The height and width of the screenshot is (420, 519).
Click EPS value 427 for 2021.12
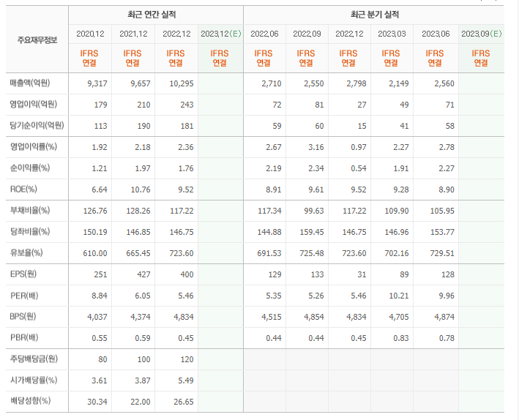point(143,274)
